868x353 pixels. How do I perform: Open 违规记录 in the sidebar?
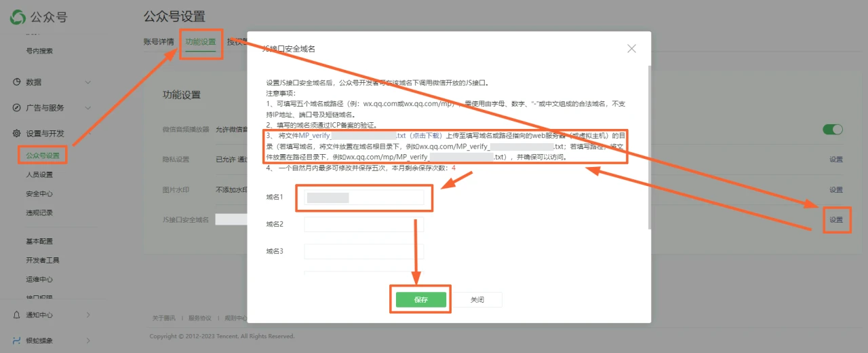tap(39, 213)
